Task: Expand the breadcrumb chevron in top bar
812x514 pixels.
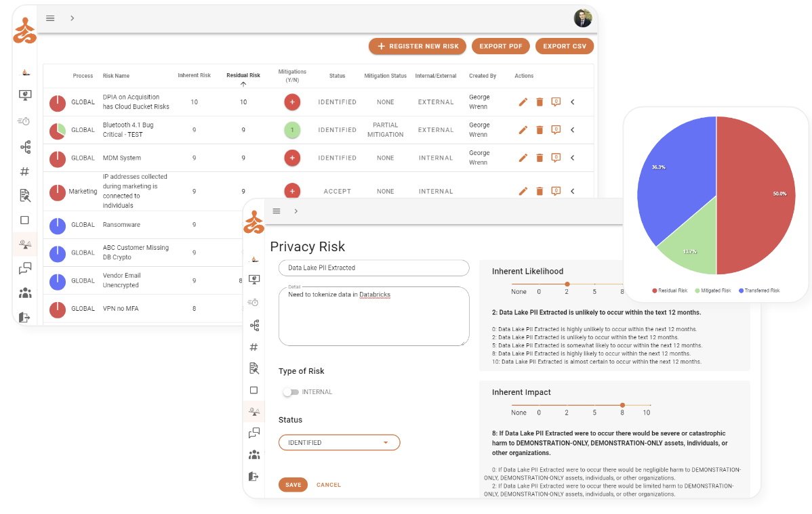Action: (72, 18)
